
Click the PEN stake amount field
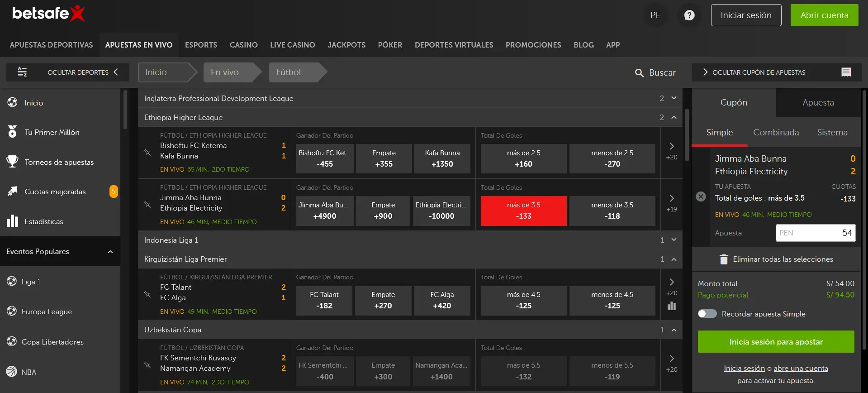coord(816,233)
